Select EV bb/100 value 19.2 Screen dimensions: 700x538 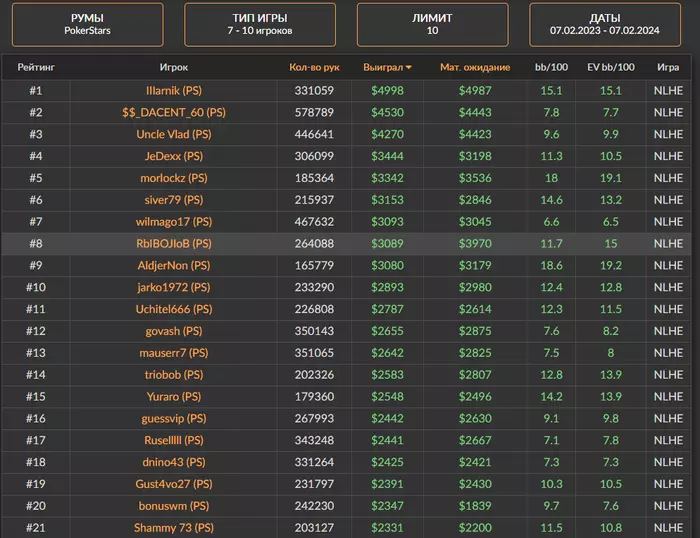tap(610, 266)
